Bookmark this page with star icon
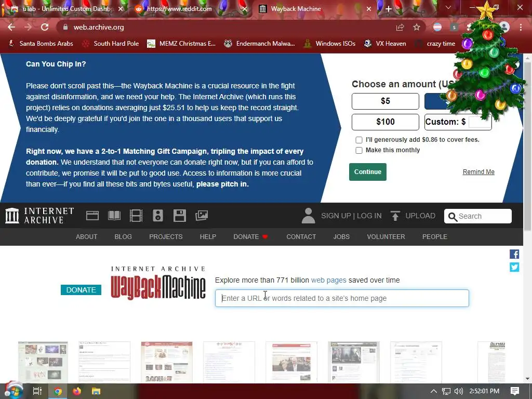Image resolution: width=532 pixels, height=399 pixels. pos(417,27)
